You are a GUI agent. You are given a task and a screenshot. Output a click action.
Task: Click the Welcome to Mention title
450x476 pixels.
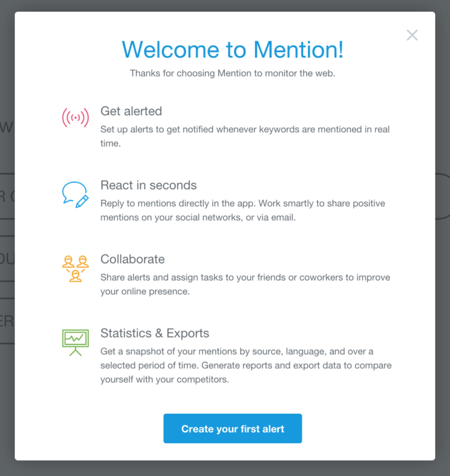click(x=233, y=50)
